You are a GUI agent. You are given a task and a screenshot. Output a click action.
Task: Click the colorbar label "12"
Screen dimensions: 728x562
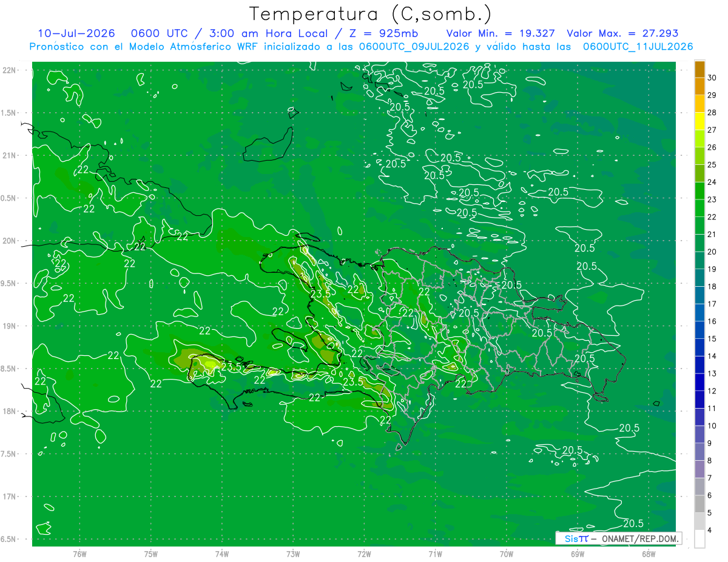(712, 391)
